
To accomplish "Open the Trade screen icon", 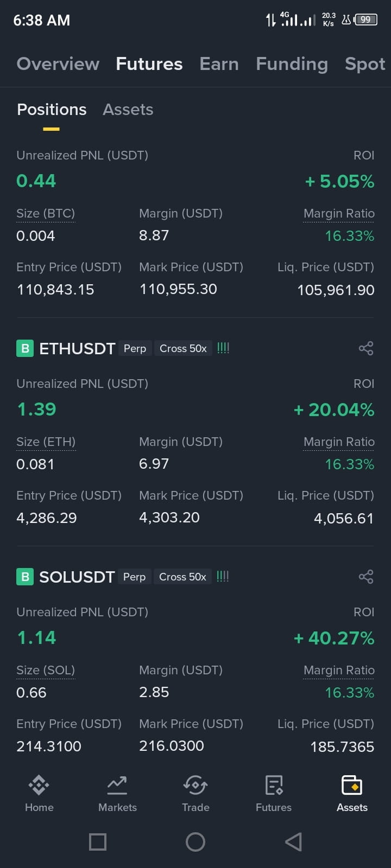I will (x=195, y=785).
